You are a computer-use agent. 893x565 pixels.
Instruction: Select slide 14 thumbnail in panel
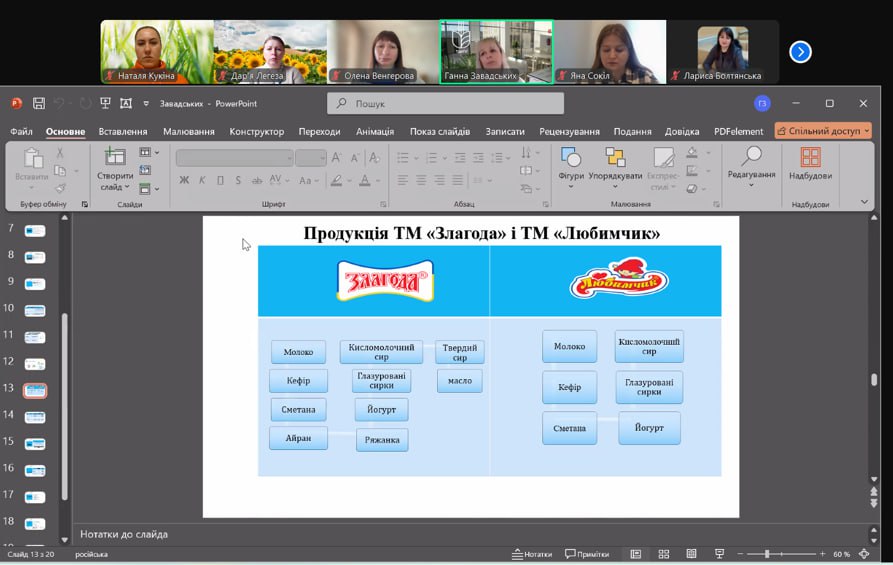[x=35, y=416]
